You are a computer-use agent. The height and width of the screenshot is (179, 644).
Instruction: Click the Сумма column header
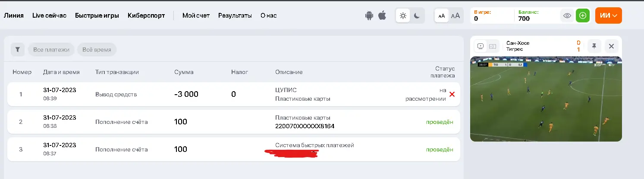pyautogui.click(x=184, y=72)
